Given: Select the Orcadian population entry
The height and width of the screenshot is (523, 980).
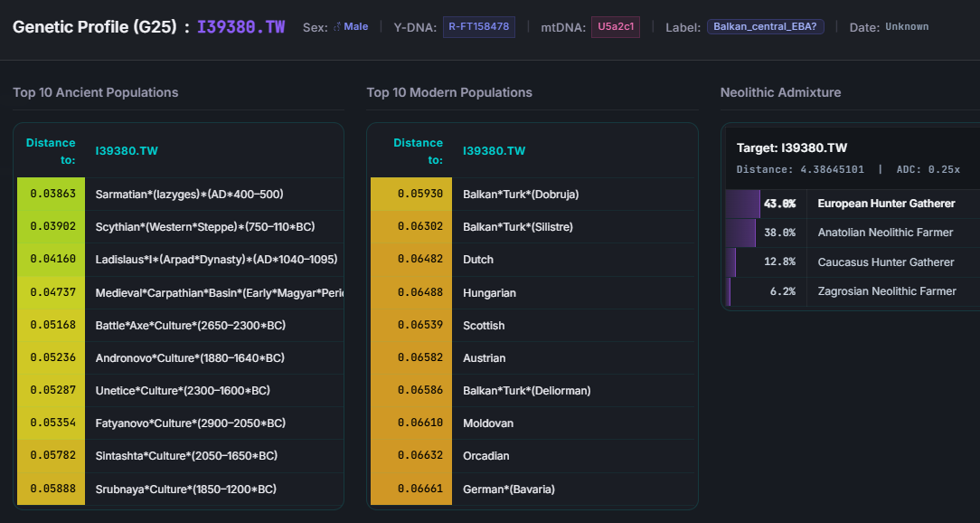Looking at the screenshot, I should coord(485,456).
